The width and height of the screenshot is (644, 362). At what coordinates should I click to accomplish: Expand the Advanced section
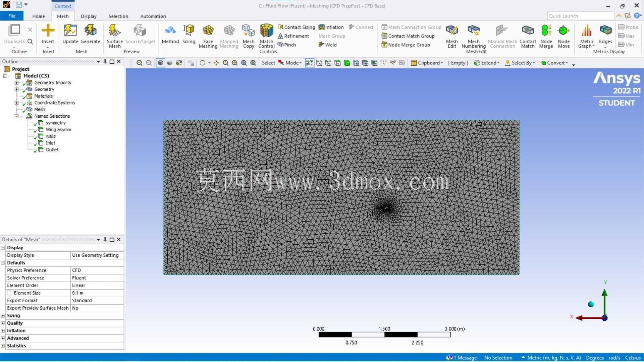(3, 338)
